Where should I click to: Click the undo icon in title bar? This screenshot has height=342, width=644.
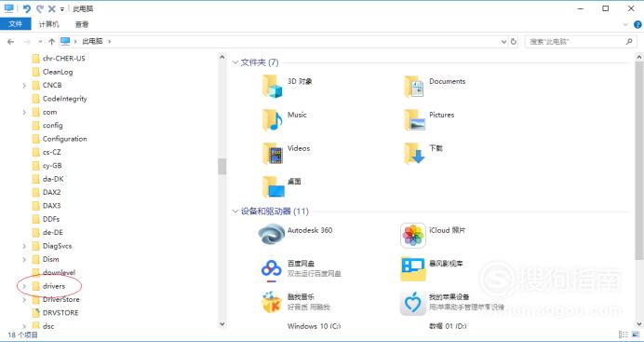(27, 8)
